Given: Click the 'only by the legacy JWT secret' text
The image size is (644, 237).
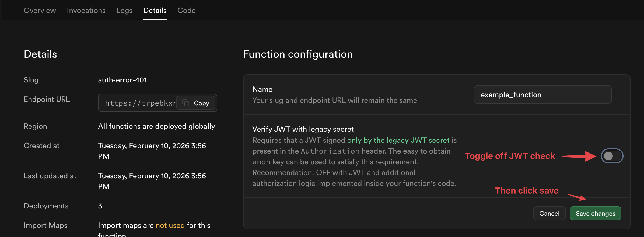Looking at the screenshot, I should click(398, 140).
